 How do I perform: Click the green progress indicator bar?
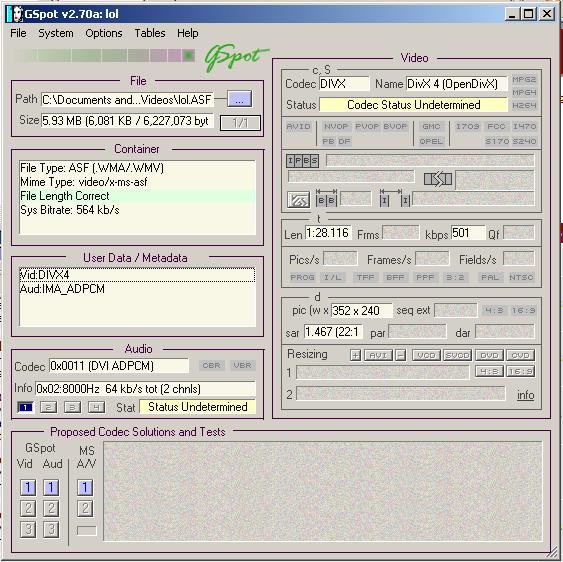tap(105, 55)
